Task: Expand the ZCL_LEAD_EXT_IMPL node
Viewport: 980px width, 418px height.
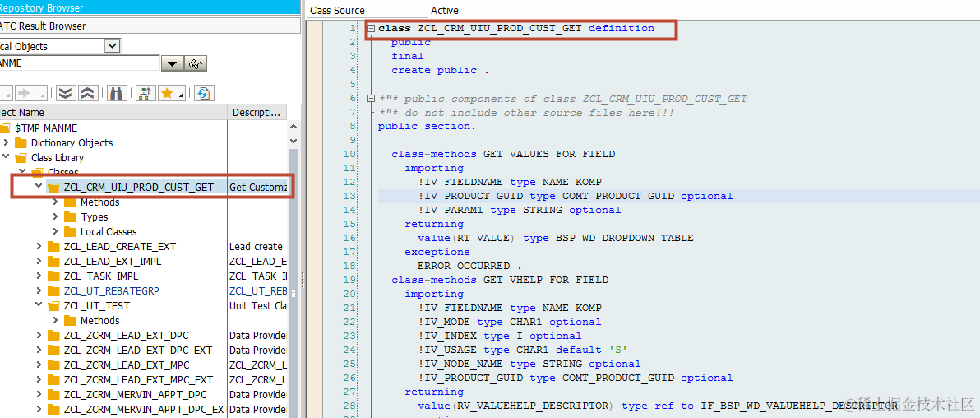Action: pos(39,262)
